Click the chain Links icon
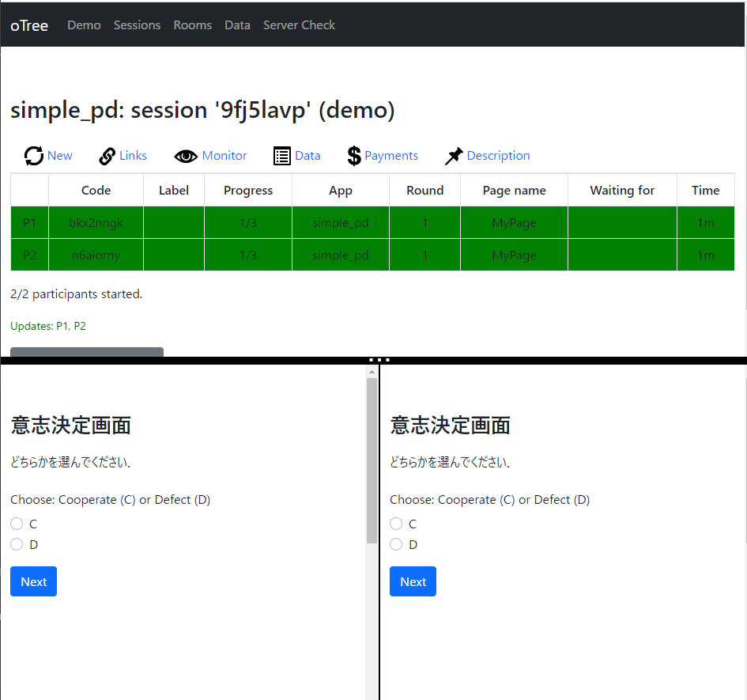 coord(108,156)
